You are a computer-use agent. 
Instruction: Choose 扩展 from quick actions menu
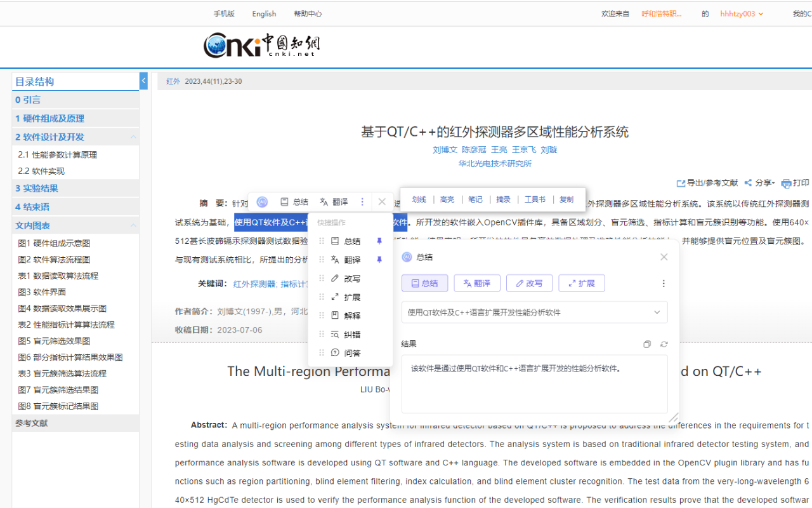[x=346, y=297]
